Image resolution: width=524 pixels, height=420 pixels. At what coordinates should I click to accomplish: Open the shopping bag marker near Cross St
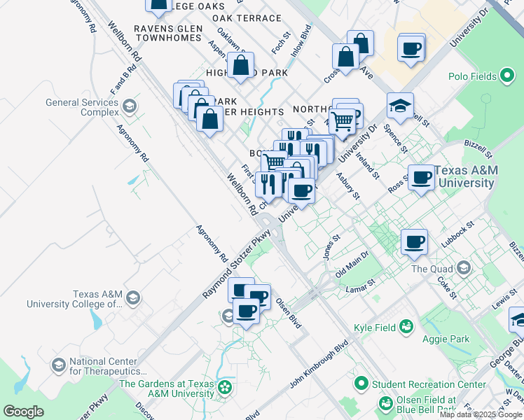point(345,57)
